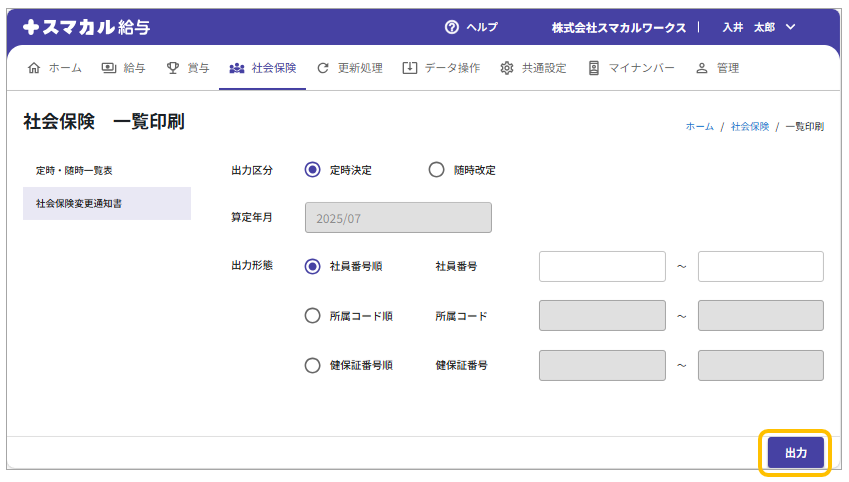Click the ending 社員番号 input field
849x482 pixels.
(x=760, y=267)
